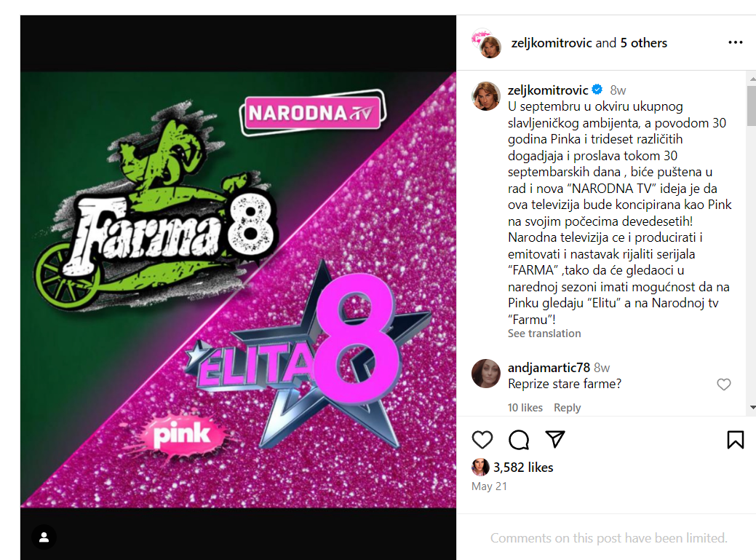Like the post with the heart icon
This screenshot has height=560, width=756.
click(482, 439)
